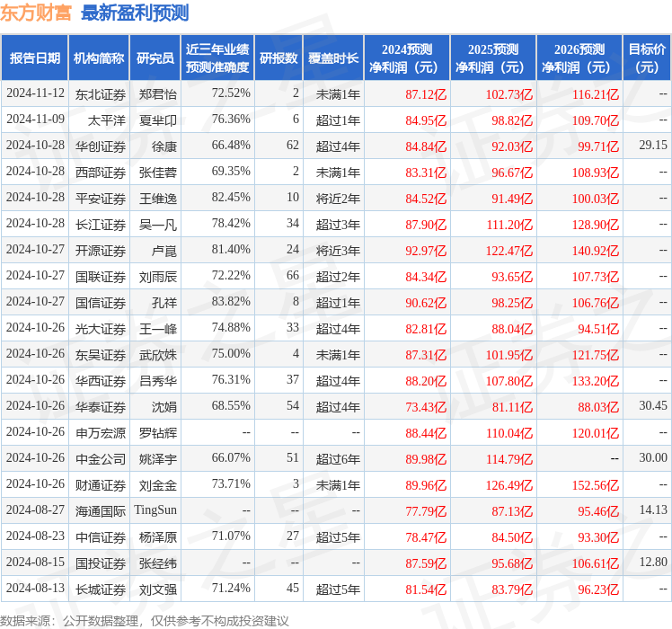Screen dimensions: 672x629
Task: Click the 2025预测净利润 column header
Action: 493,58
